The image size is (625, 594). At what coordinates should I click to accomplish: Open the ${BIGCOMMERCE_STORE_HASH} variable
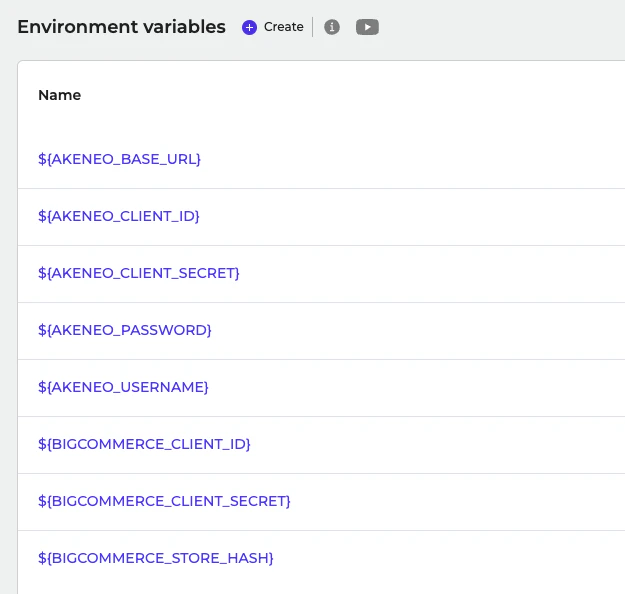point(155,558)
